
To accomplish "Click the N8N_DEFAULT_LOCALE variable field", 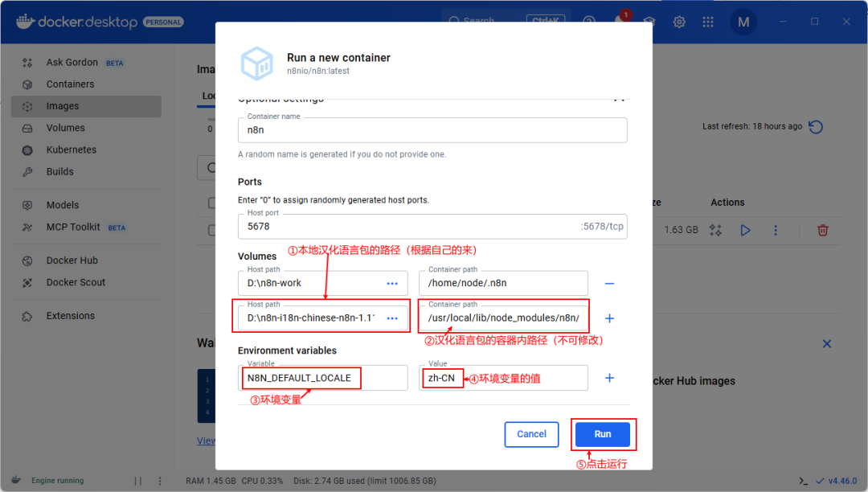I will (x=323, y=378).
